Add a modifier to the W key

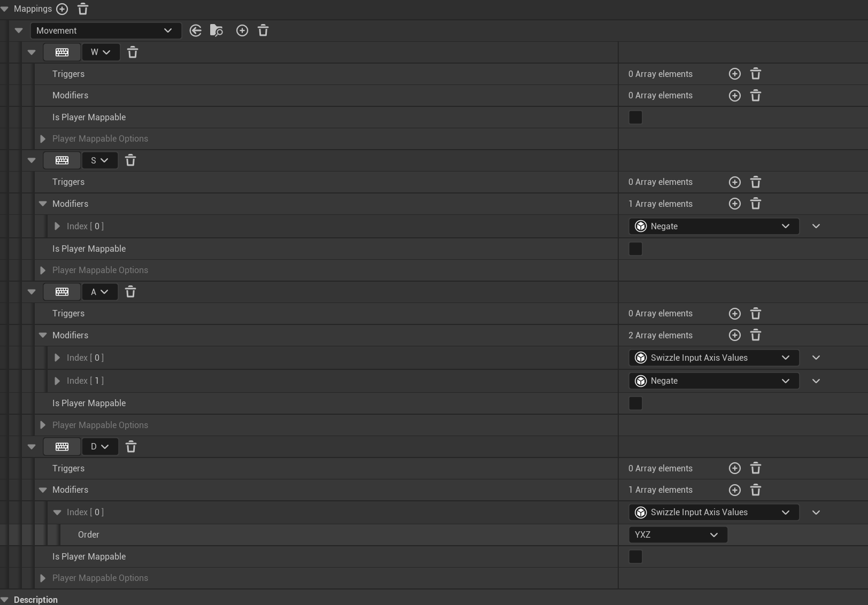pyautogui.click(x=735, y=96)
